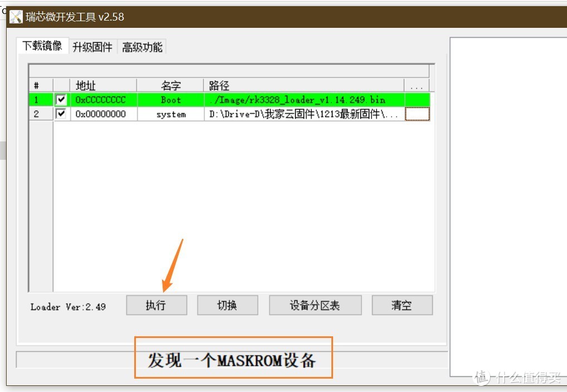This screenshot has width=567, height=392.
Task: Click the 名字 column header
Action: click(x=170, y=85)
